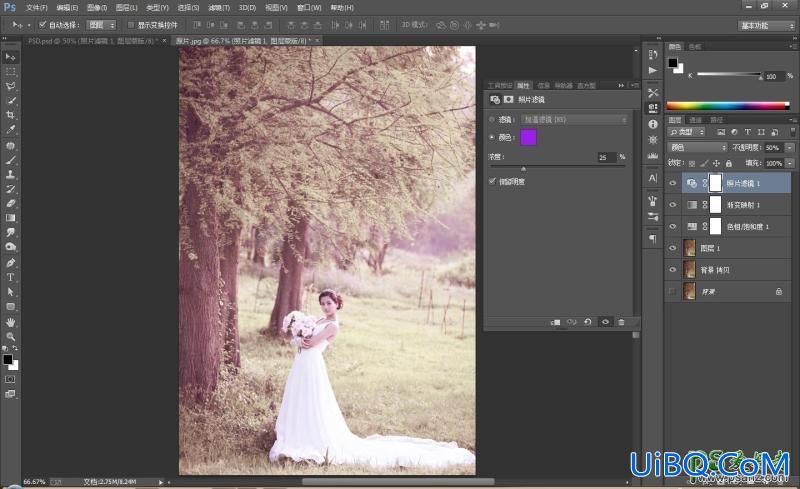Show the locked 背景 layer
Screen dimensions: 800x489
coord(672,291)
